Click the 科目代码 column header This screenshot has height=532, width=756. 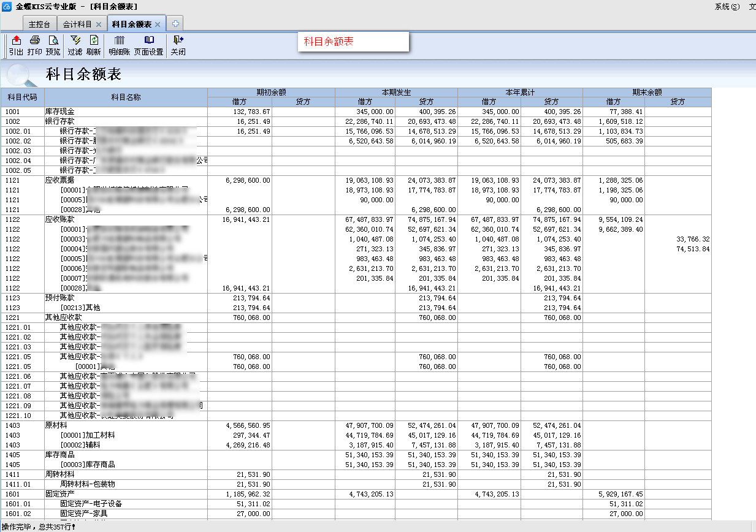coord(23,97)
